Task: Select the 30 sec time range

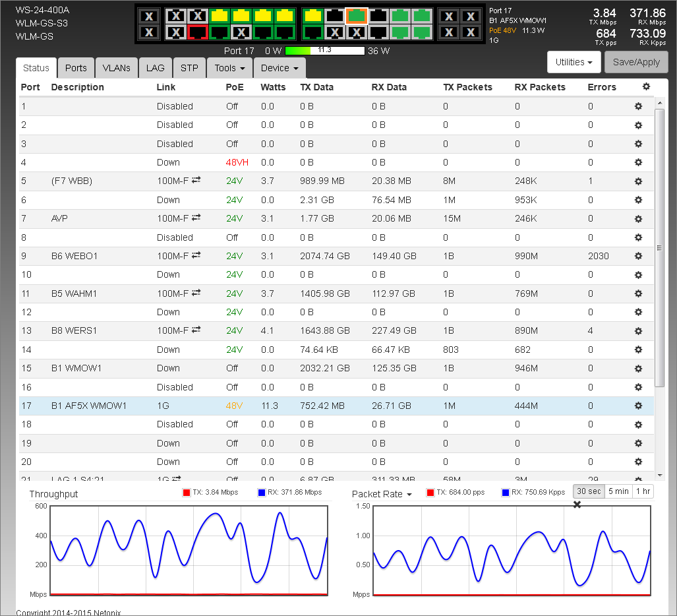Action: [588, 491]
